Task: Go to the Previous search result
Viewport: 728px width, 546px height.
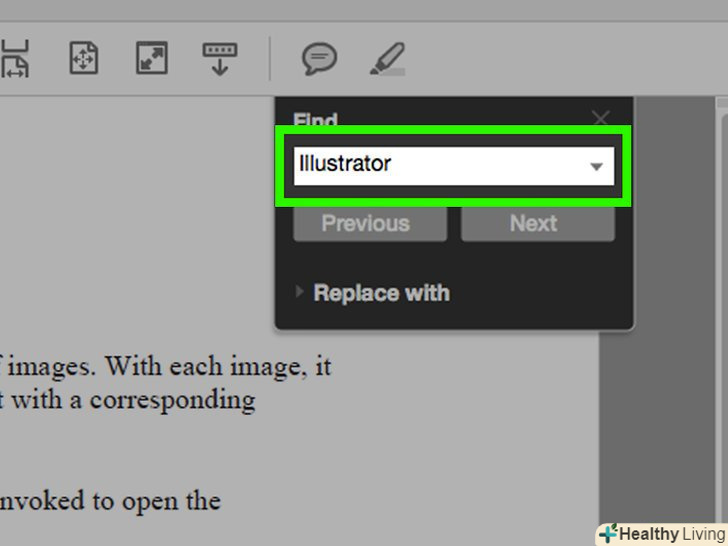Action: [x=370, y=224]
